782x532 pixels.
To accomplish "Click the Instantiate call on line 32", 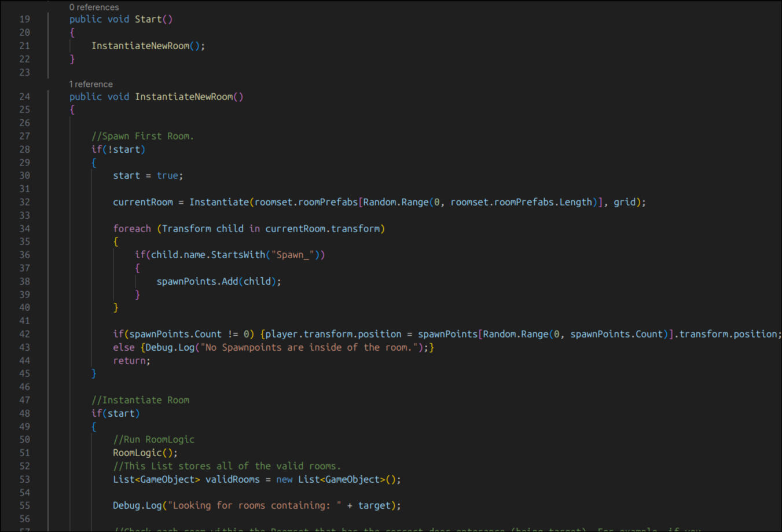I will pos(219,202).
